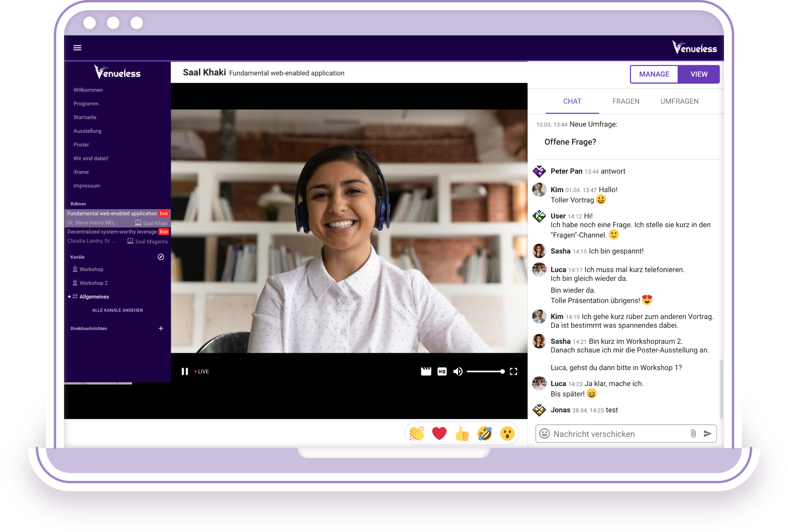Click ALLE KANÄLE ANSEHEN
This screenshot has width=788, height=532.
click(117, 310)
